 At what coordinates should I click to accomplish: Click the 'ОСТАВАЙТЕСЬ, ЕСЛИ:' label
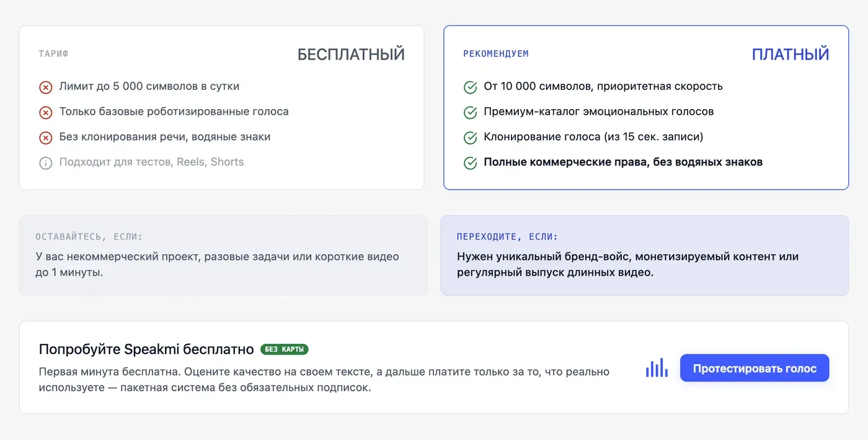(89, 237)
